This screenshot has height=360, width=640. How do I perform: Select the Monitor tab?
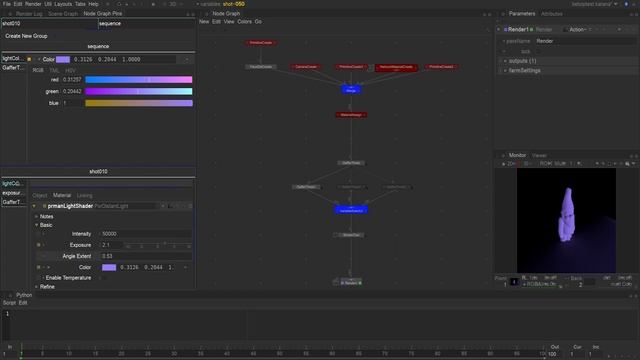pos(517,156)
